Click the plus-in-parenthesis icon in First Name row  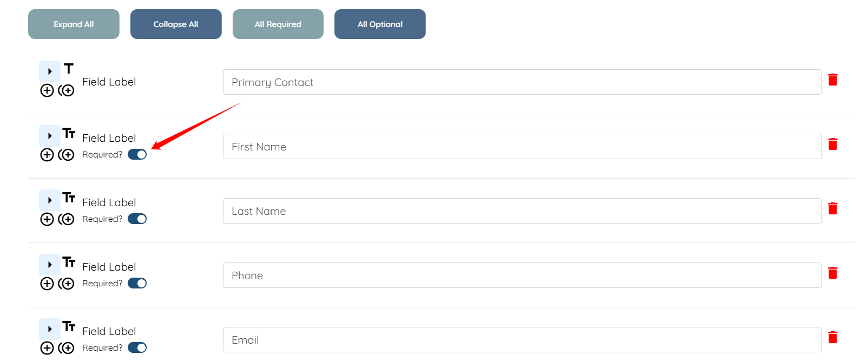67,155
